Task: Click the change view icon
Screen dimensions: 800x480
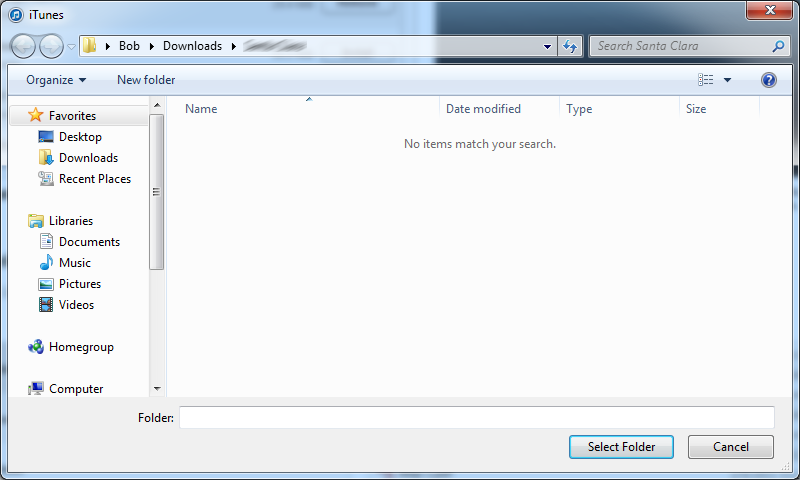Action: 706,80
